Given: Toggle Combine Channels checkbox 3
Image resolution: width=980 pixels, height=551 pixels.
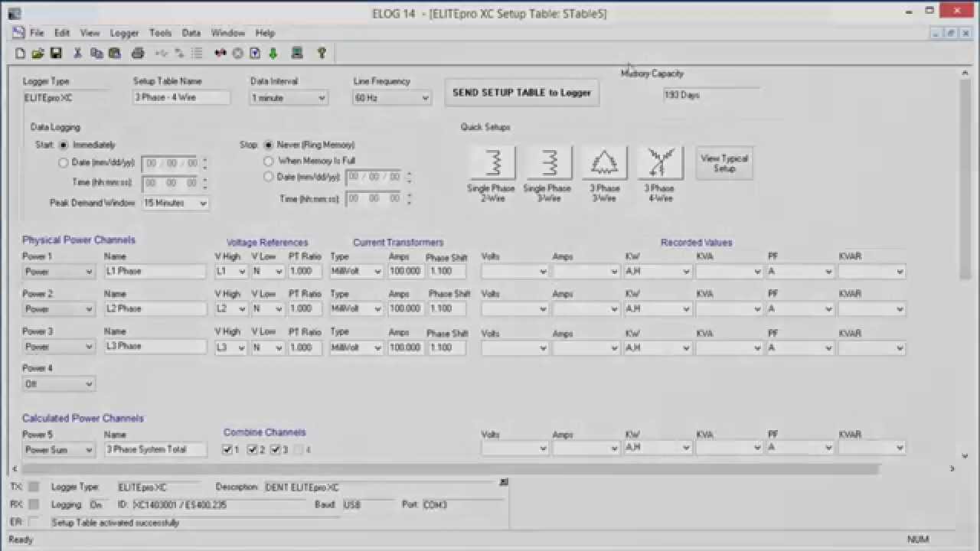Looking at the screenshot, I should (x=276, y=449).
